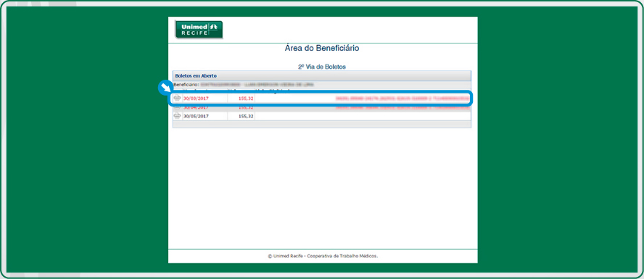Select the due date 30/03/2017
644x279 pixels.
point(196,99)
